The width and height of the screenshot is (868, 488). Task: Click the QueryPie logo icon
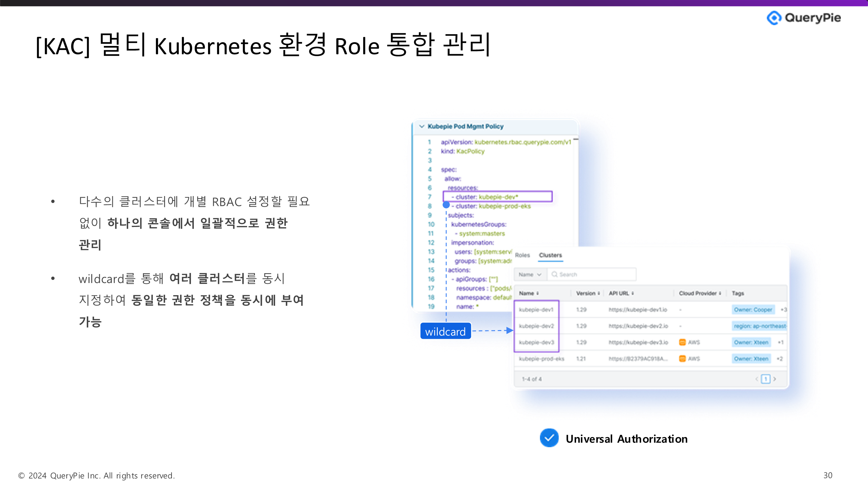click(774, 18)
